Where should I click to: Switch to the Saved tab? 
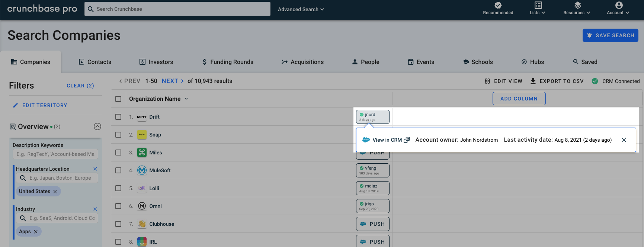(585, 62)
